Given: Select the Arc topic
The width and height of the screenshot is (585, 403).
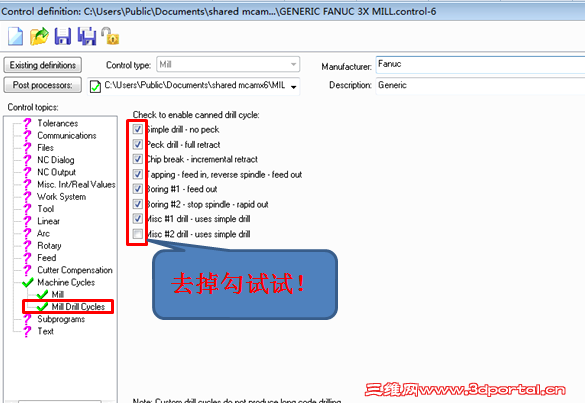Looking at the screenshot, I should pyautogui.click(x=43, y=234).
